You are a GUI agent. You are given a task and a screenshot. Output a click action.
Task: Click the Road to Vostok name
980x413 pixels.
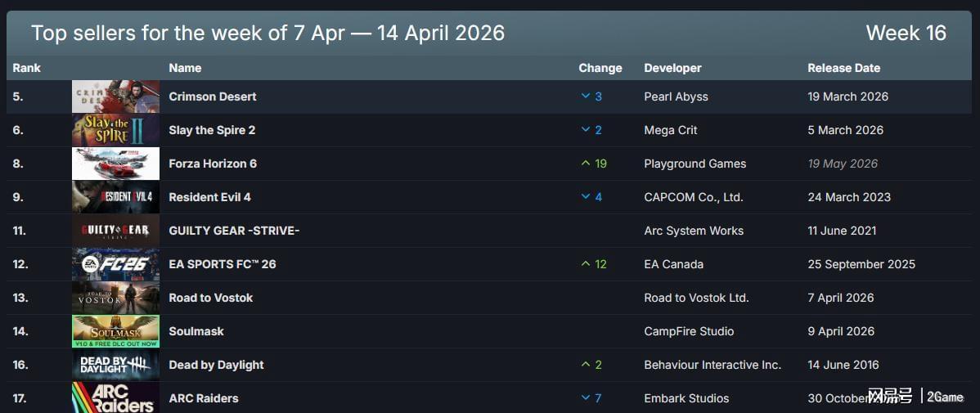click(210, 298)
